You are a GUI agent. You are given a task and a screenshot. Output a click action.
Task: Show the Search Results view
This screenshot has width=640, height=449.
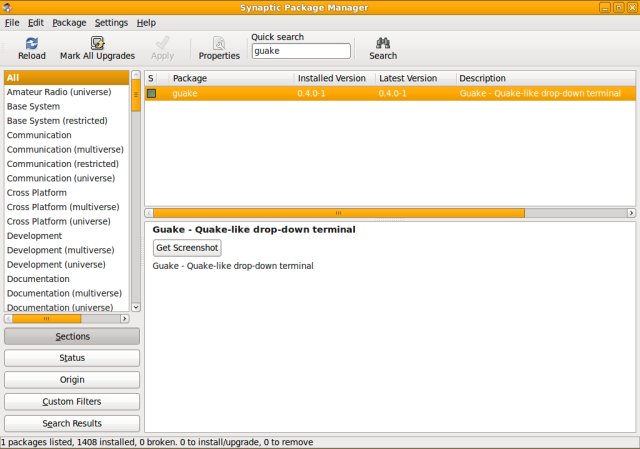pyautogui.click(x=72, y=423)
